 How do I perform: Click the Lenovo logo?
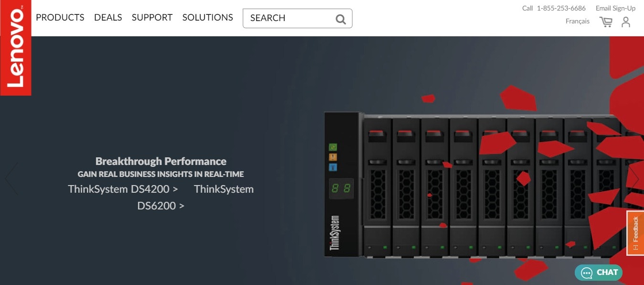[x=15, y=48]
